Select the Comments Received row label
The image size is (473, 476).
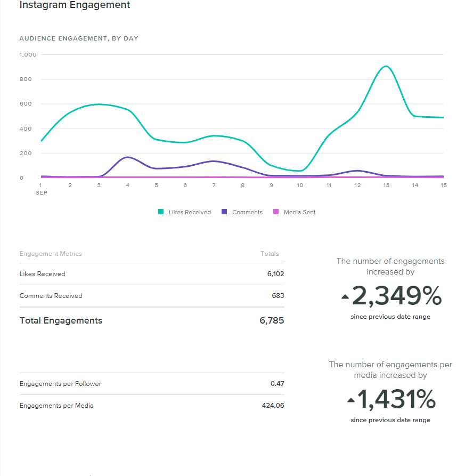click(51, 296)
